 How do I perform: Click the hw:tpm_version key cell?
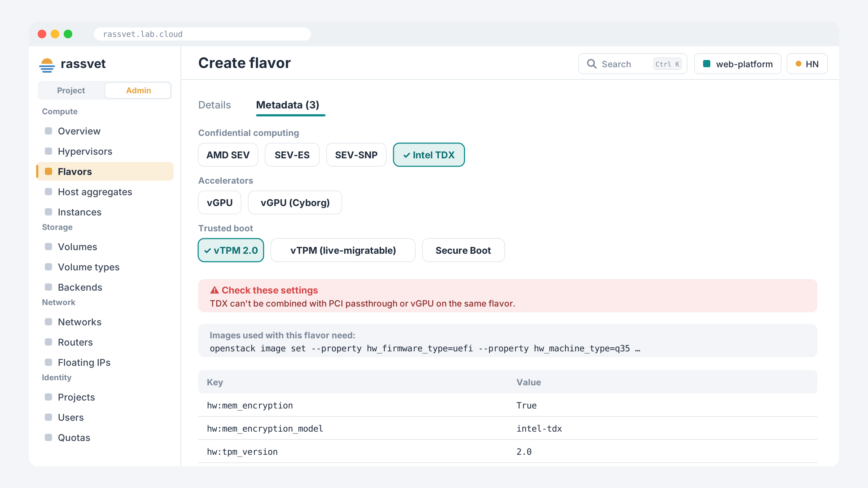point(242,451)
